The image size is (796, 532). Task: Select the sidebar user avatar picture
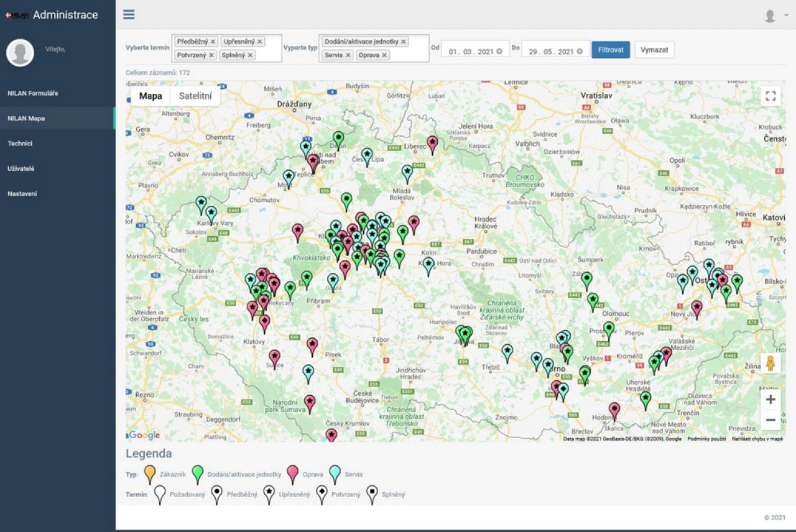click(x=20, y=53)
